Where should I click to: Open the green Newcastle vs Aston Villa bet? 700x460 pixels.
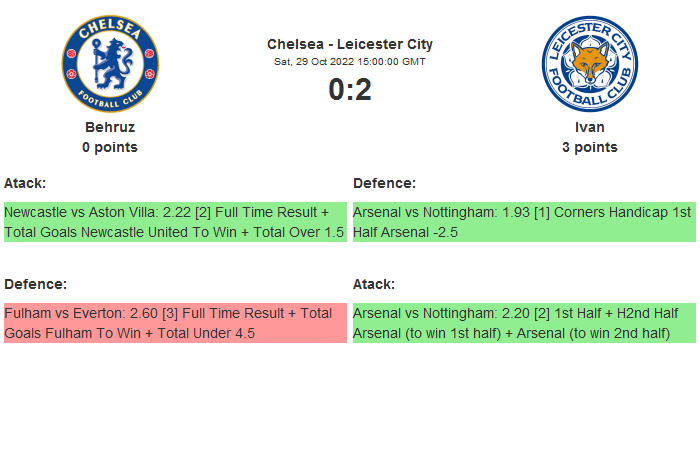click(x=175, y=222)
